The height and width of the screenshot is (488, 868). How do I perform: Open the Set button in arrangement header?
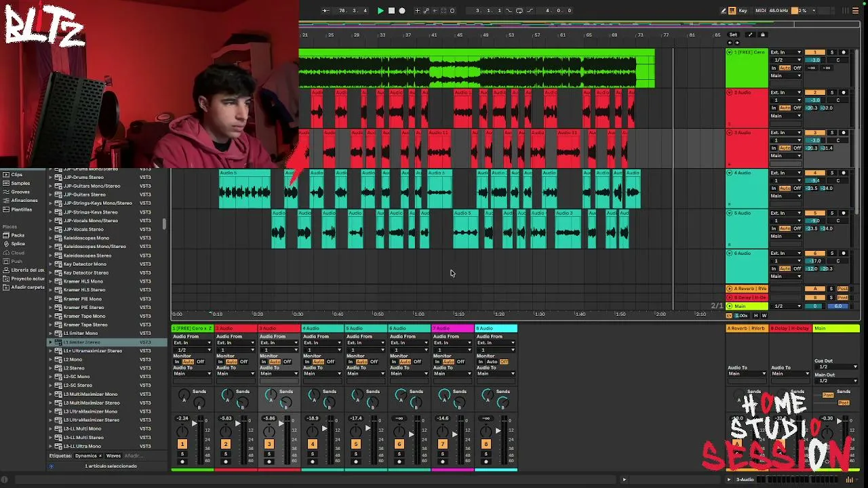pos(733,35)
